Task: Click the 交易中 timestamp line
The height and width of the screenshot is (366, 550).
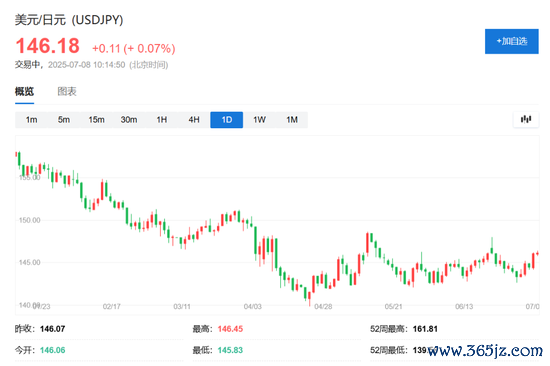Action: pyautogui.click(x=91, y=65)
